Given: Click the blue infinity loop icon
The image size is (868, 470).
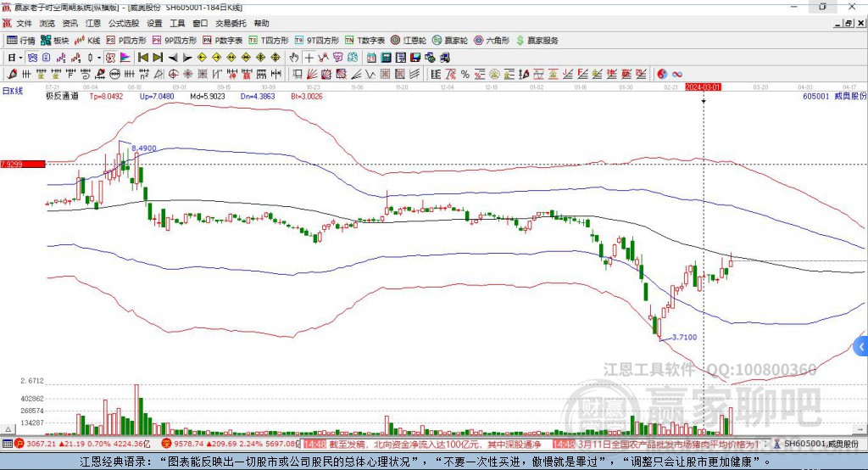Looking at the screenshot, I should tap(676, 74).
